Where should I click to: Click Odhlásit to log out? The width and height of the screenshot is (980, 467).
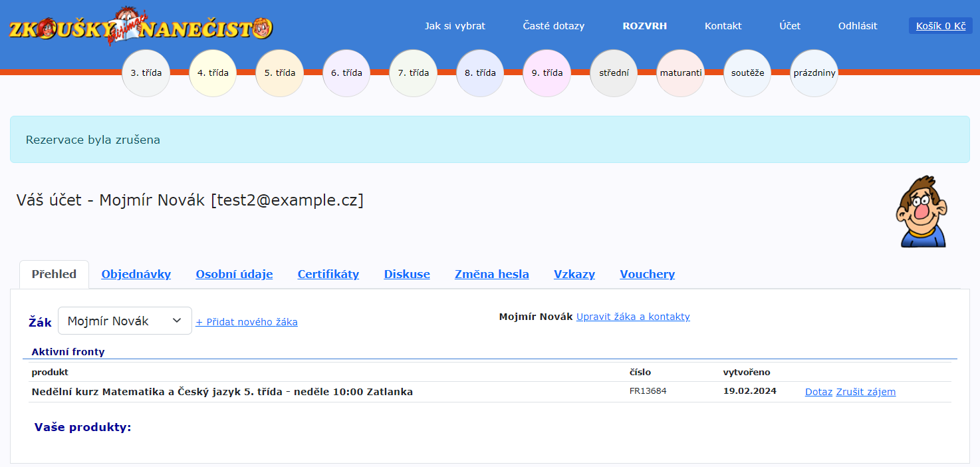(857, 26)
